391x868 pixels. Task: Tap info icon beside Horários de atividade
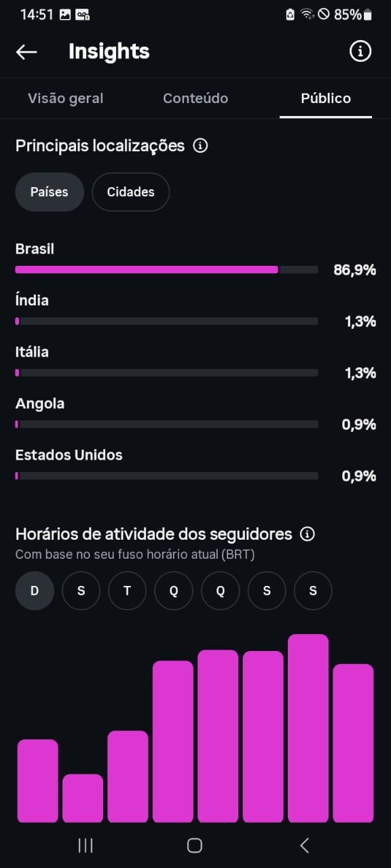[308, 534]
